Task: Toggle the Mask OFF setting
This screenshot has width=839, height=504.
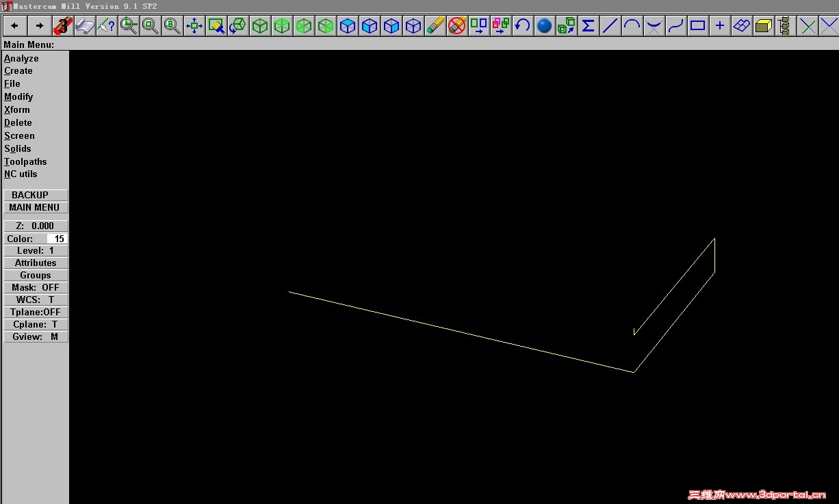Action: pos(35,287)
